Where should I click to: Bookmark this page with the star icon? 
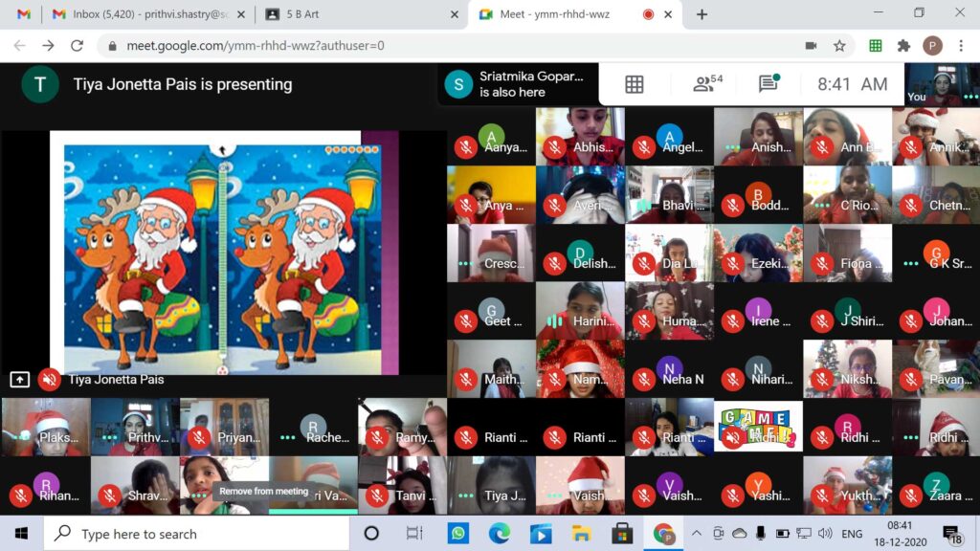(839, 46)
